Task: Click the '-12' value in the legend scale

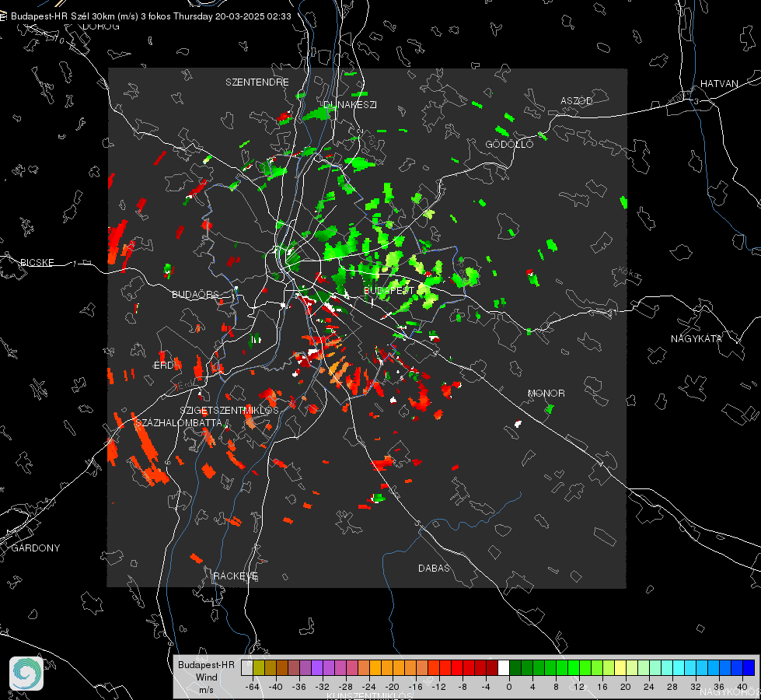Action: (438, 687)
